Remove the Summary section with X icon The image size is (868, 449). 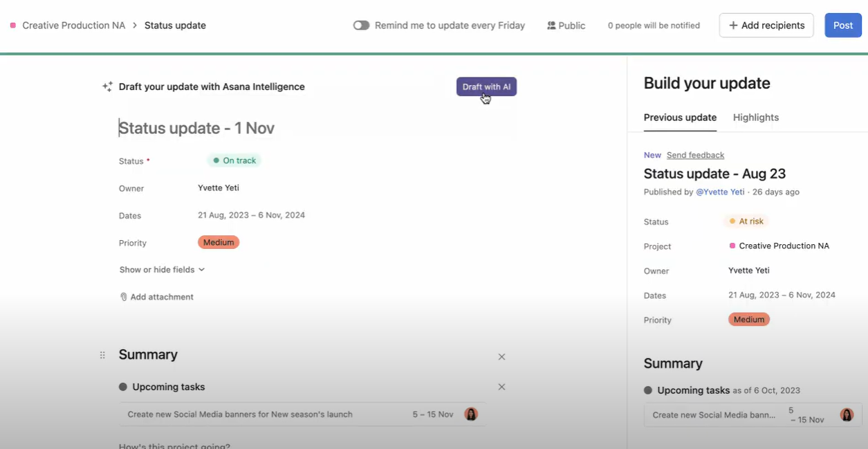[x=502, y=357]
